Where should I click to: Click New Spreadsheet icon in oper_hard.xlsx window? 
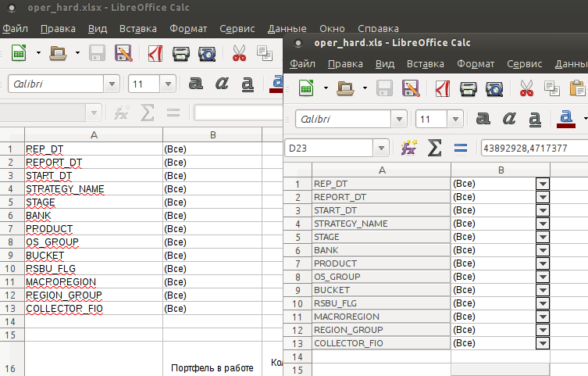point(17,54)
